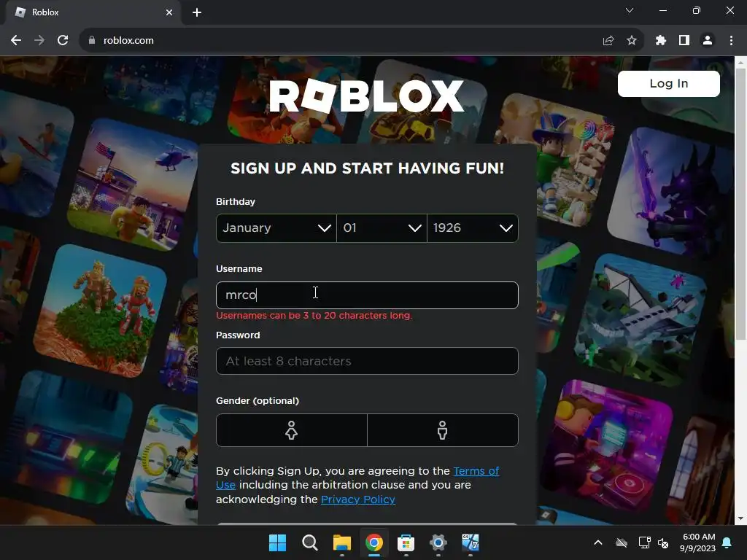This screenshot has width=747, height=560.
Task: Select the male gender icon
Action: [443, 430]
